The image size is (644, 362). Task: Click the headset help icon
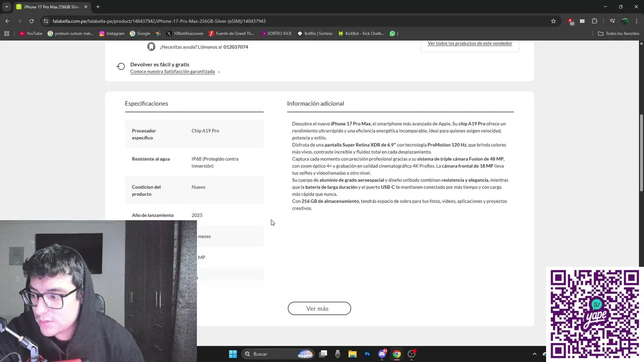(151, 47)
